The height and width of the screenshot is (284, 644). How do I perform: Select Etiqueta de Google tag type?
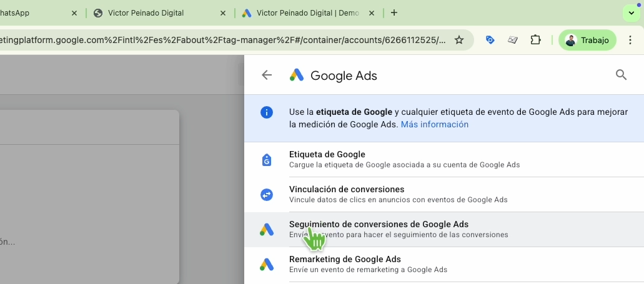point(444,160)
